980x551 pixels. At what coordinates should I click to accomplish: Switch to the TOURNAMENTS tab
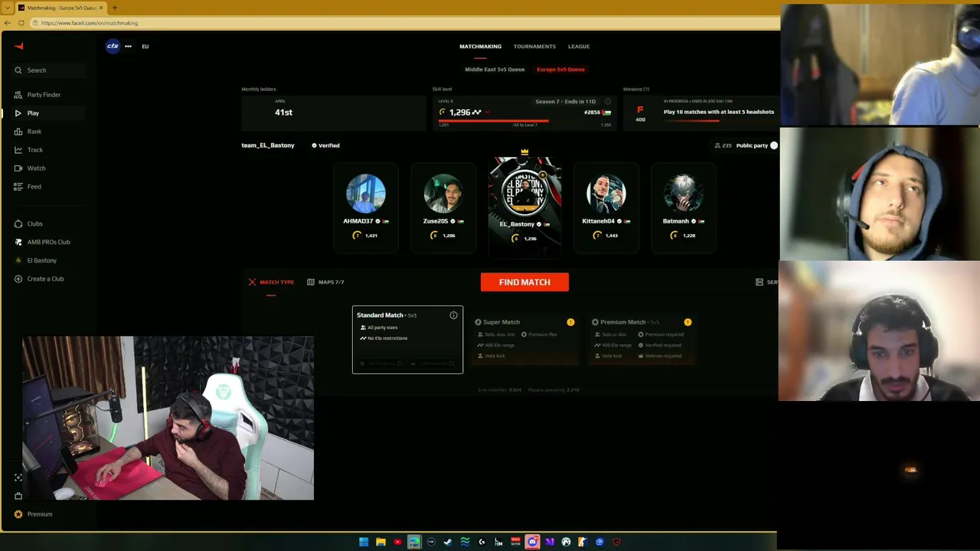point(534,47)
